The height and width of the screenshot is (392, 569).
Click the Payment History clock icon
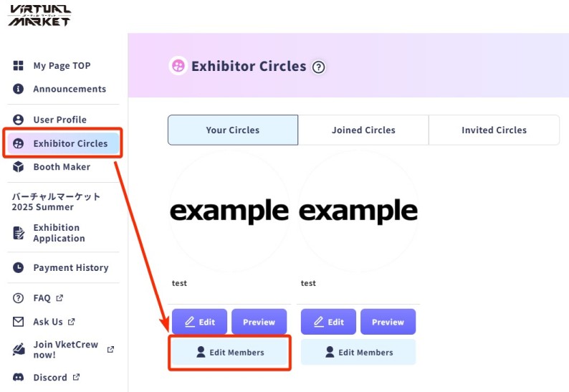(19, 268)
